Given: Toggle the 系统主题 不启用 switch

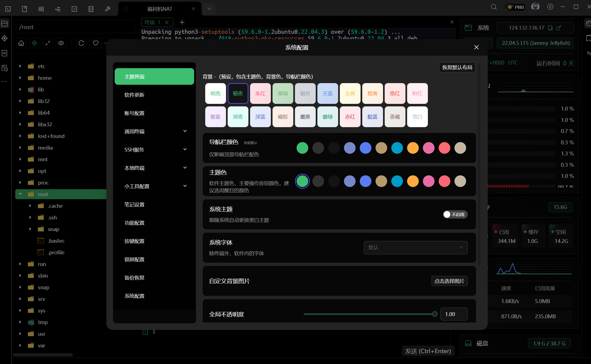Looking at the screenshot, I should click(455, 214).
